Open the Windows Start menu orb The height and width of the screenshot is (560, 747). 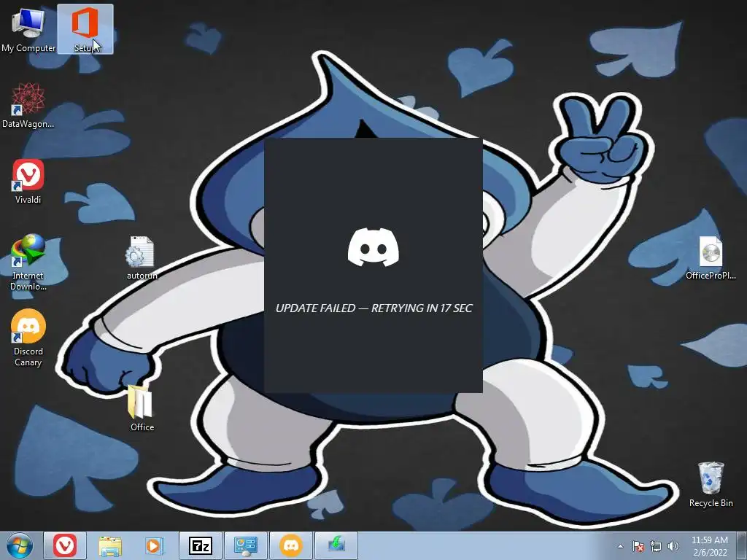(20, 545)
